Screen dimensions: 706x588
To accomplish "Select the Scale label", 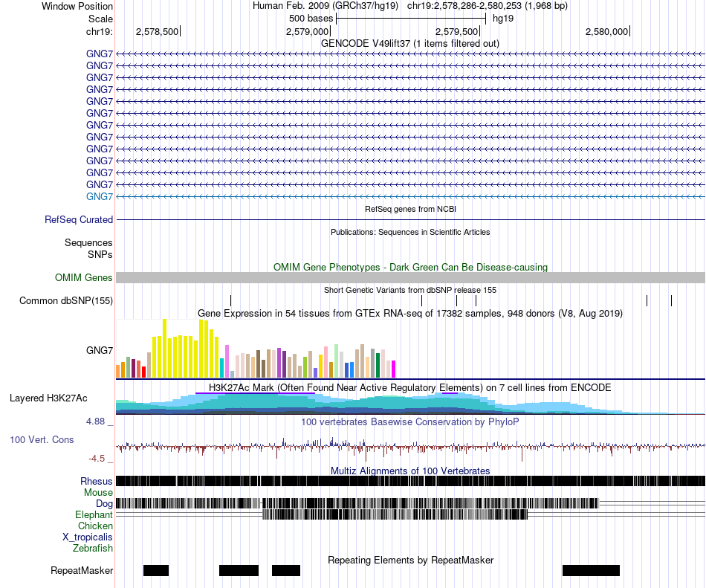I will click(x=100, y=19).
